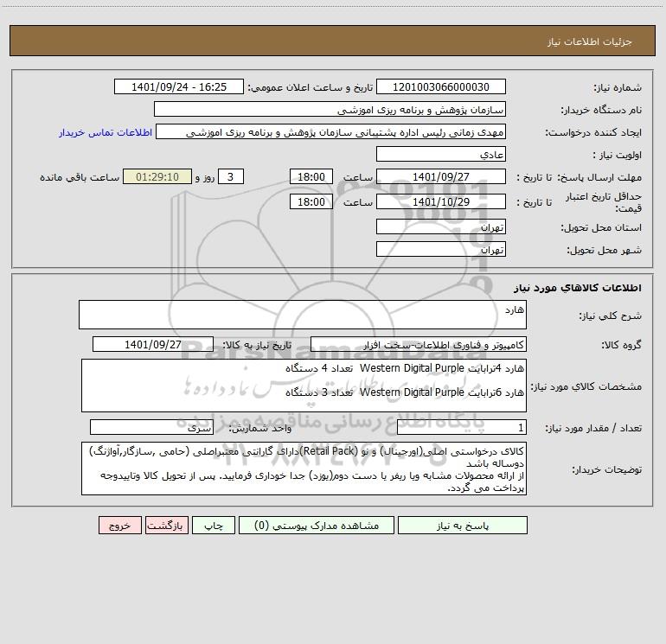Open 'مشاهده مدارک پیوستی (0)' attachments
Image resolution: width=666 pixels, height=644 pixels.
point(317,526)
